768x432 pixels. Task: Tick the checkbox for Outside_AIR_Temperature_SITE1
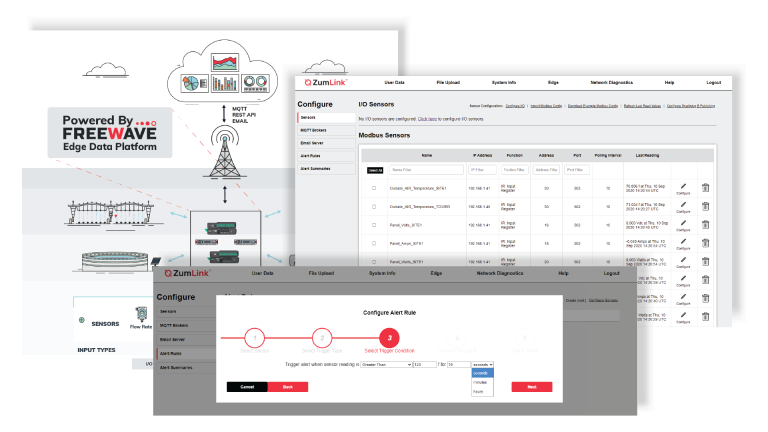pyautogui.click(x=374, y=188)
